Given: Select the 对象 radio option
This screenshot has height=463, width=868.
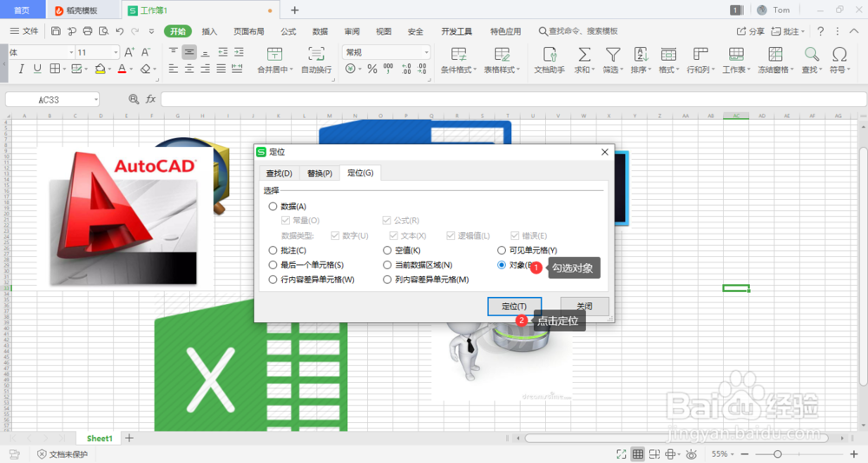Looking at the screenshot, I should (502, 265).
